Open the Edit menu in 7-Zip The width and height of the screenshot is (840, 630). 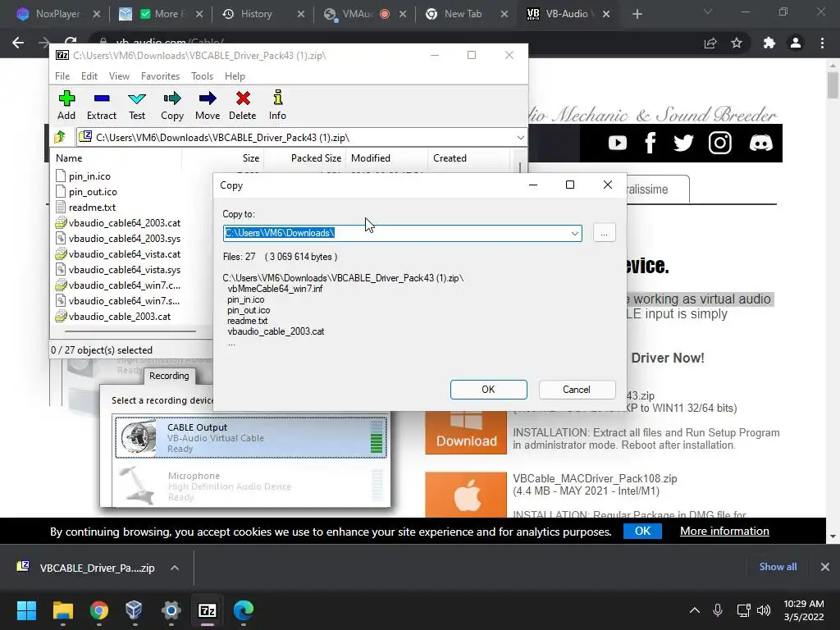coord(89,76)
